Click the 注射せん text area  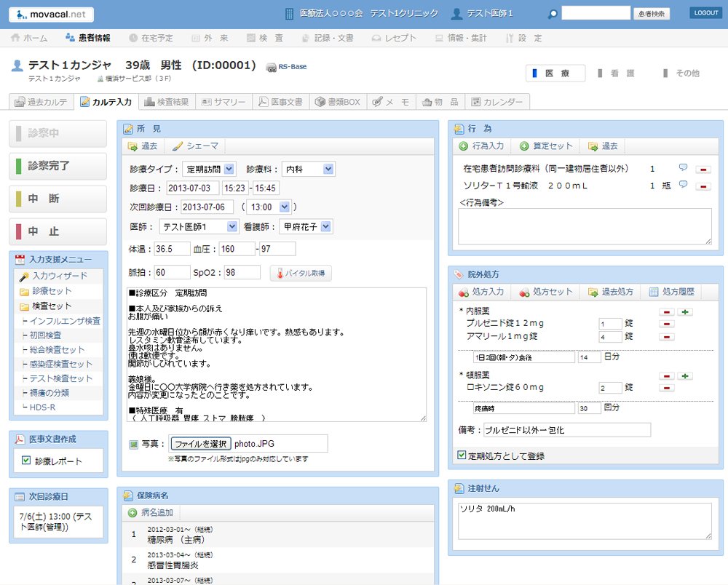585,521
